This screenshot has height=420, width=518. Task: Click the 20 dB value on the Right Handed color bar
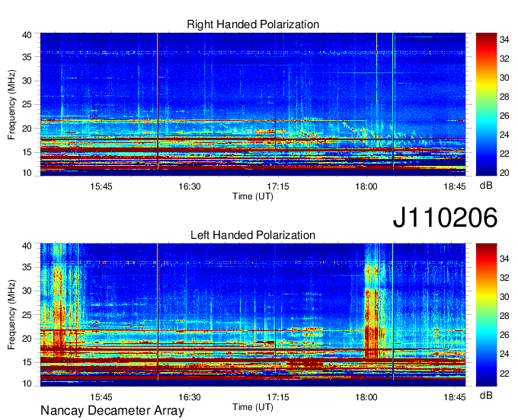(504, 173)
